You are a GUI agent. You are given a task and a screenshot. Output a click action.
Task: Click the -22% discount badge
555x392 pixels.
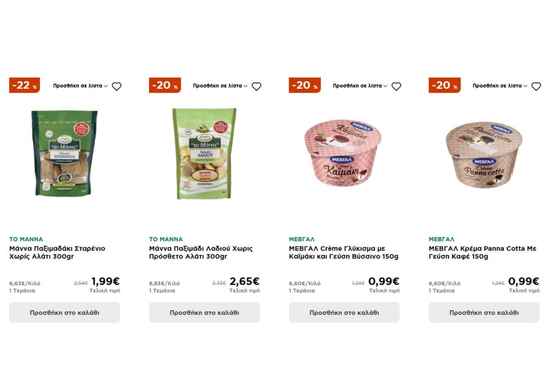click(x=24, y=85)
